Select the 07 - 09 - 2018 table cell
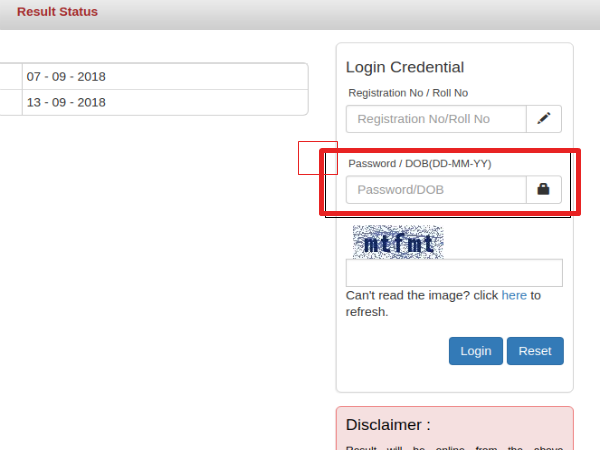Viewport: 600px width, 450px height. click(165, 77)
